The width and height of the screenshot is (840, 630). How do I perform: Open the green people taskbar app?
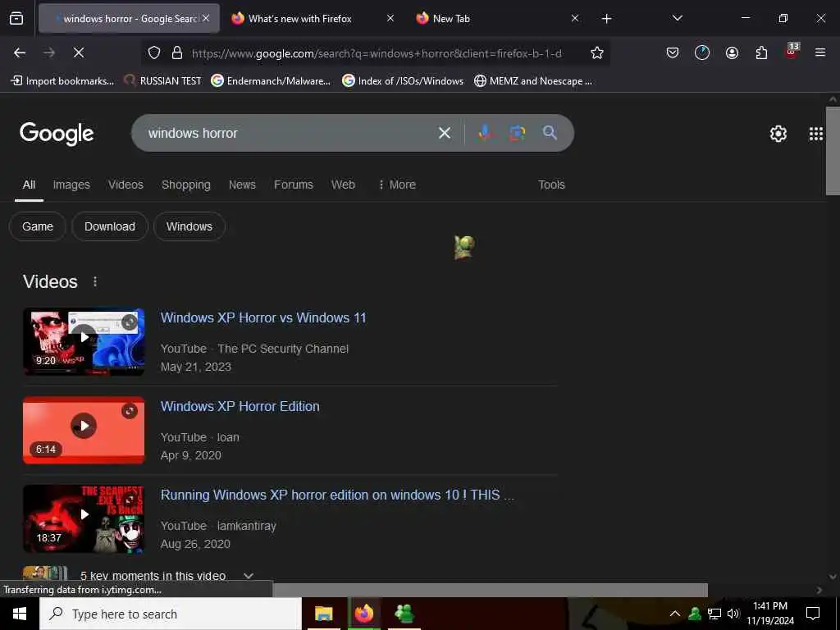(x=404, y=614)
